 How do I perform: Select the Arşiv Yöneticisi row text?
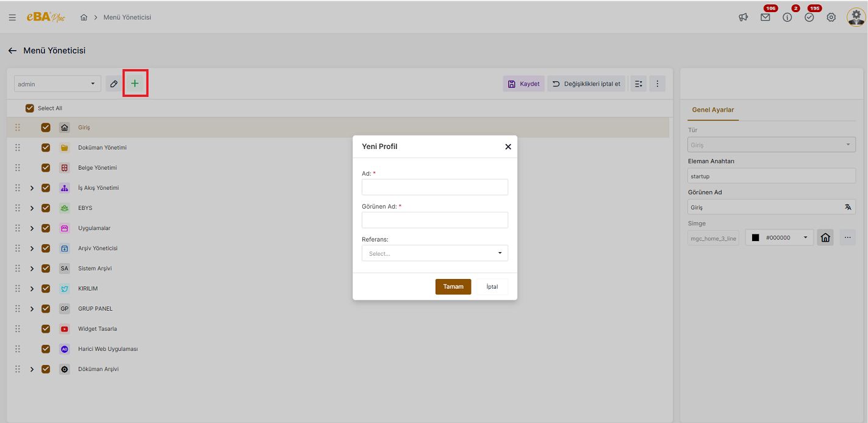point(98,248)
